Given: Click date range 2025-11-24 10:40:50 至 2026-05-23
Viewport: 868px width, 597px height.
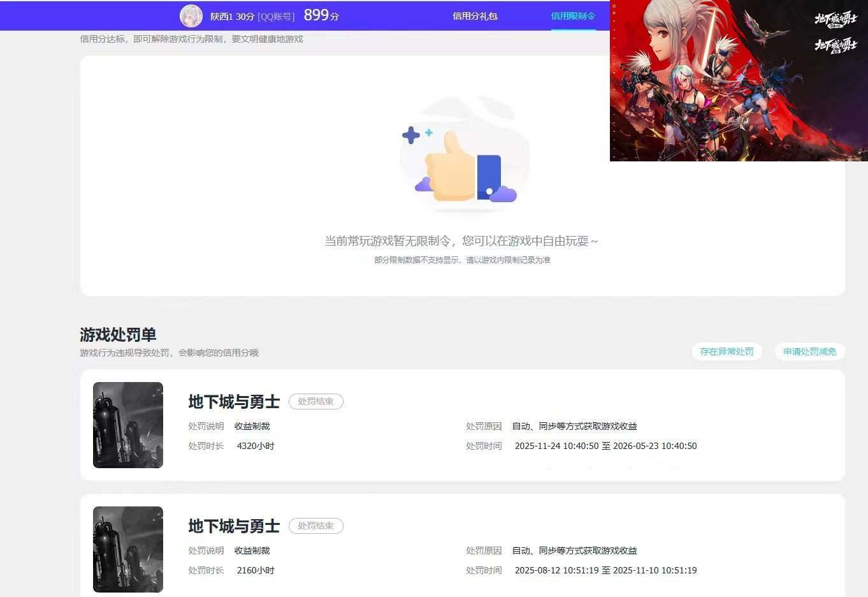Looking at the screenshot, I should pos(605,446).
